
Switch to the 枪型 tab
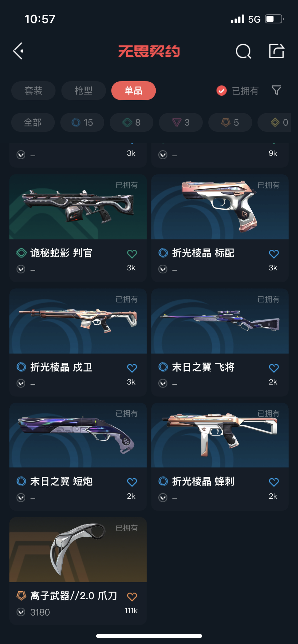click(x=84, y=91)
